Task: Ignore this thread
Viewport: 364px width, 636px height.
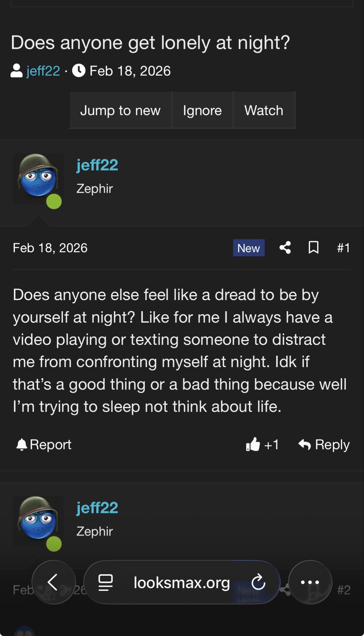Action: [202, 110]
